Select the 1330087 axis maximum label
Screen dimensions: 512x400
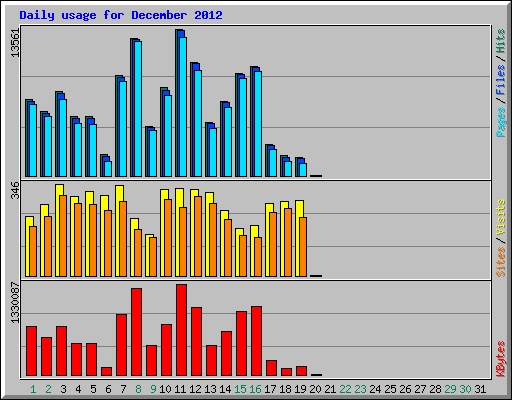(x=15, y=303)
